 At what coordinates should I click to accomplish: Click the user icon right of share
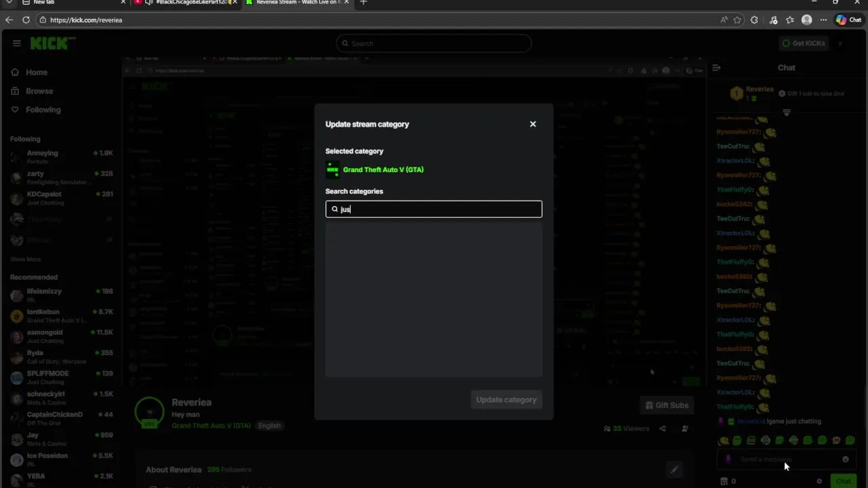(x=685, y=428)
